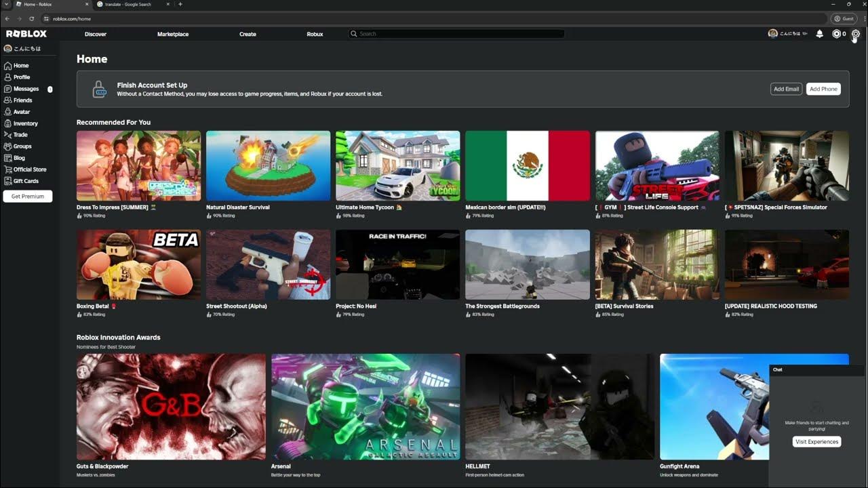Screen dimensions: 868x488
Task: Click the browser back arrow
Action: point(7,19)
